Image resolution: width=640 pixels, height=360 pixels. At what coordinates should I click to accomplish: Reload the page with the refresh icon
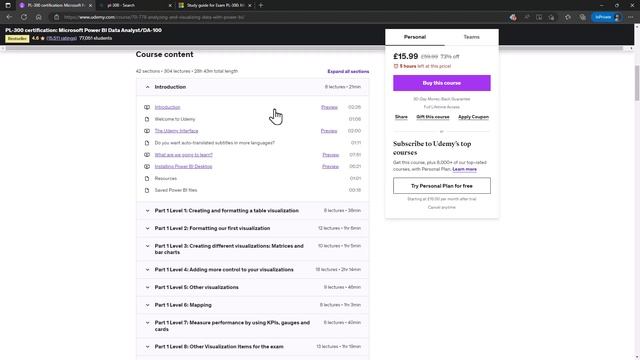pyautogui.click(x=24, y=17)
